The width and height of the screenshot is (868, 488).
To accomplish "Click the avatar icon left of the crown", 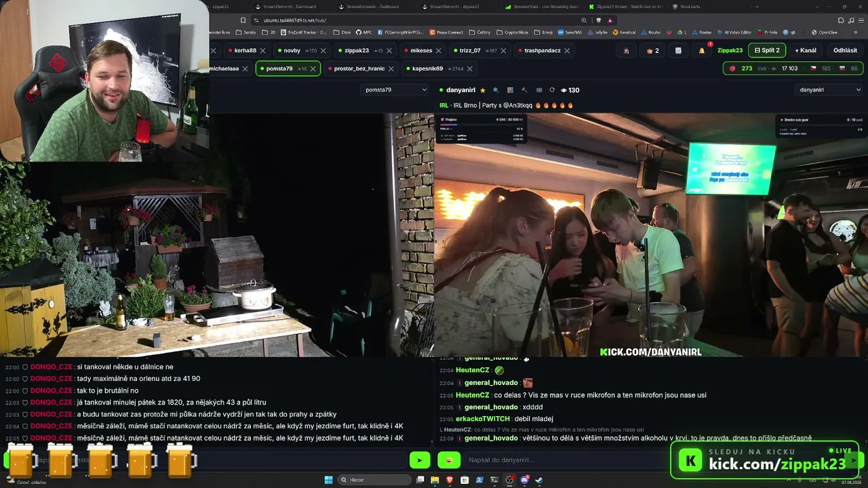I will (626, 50).
